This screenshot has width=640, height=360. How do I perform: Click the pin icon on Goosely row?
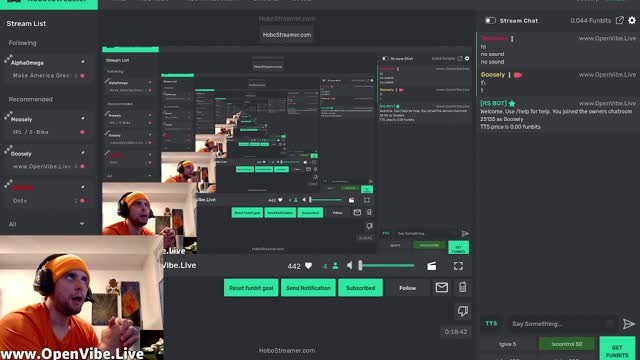83,153
